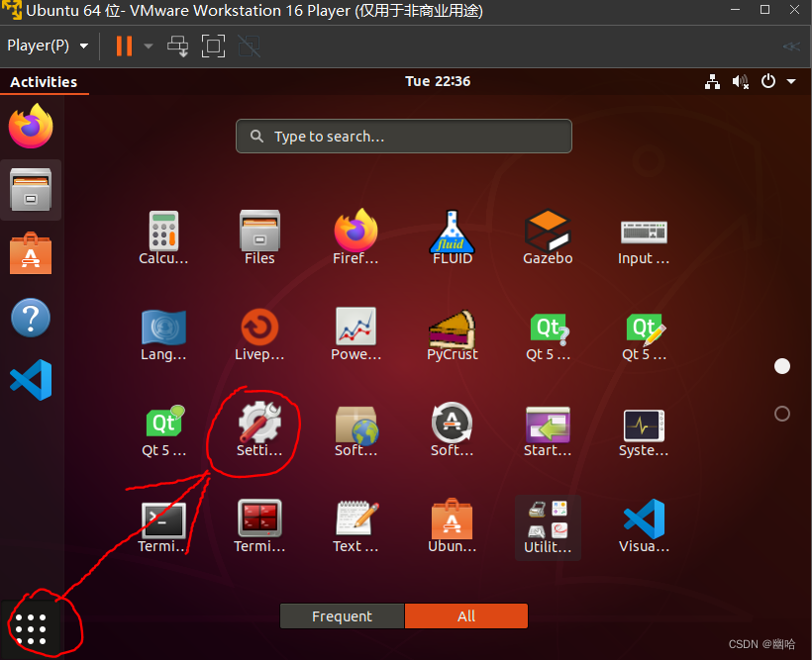Open the Files app in grid

pos(259,237)
